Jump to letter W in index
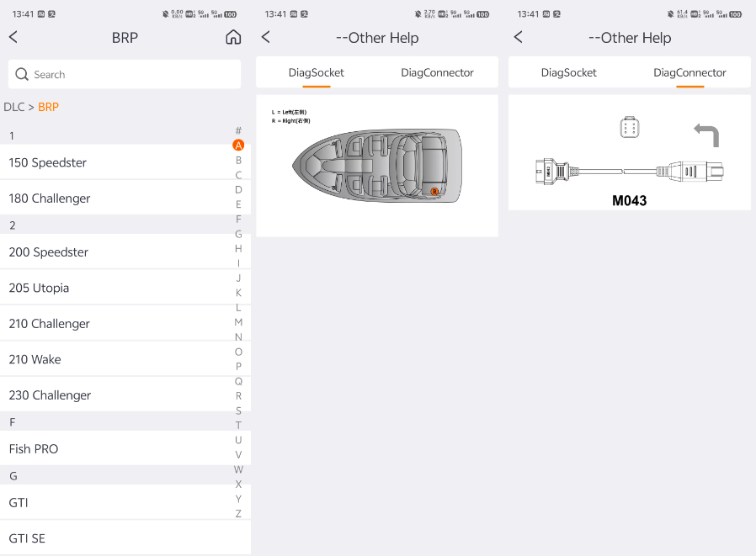Image resolution: width=756 pixels, height=556 pixels. click(x=238, y=469)
